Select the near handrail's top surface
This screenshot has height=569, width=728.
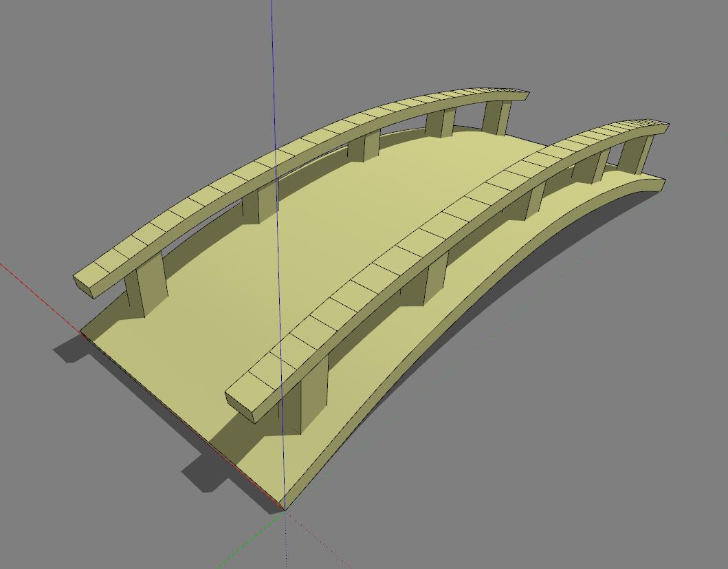click(426, 233)
